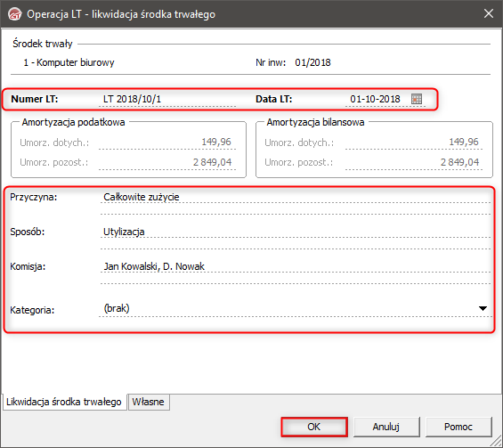Click the second Przyczyna line field
This screenshot has width=503, height=448.
pos(296,209)
